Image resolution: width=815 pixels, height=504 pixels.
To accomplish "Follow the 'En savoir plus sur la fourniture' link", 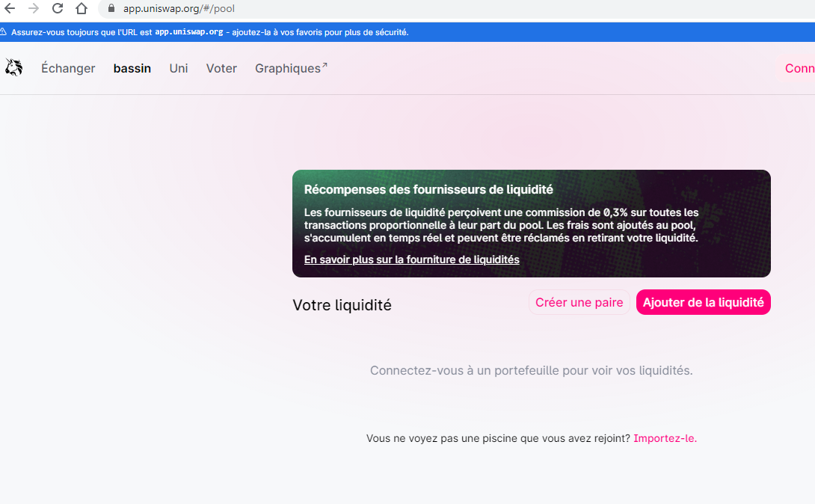I will click(x=411, y=259).
